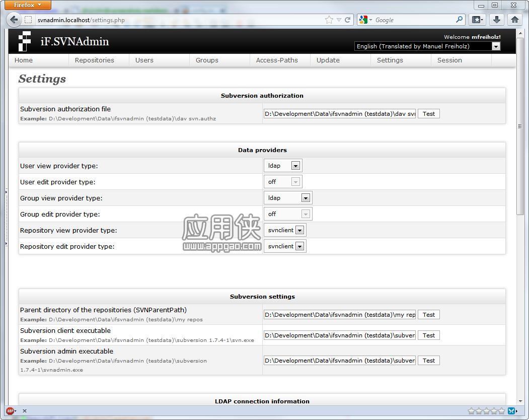This screenshot has width=529, height=420.
Task: Edit the Subversion authorization file field
Action: (340, 114)
